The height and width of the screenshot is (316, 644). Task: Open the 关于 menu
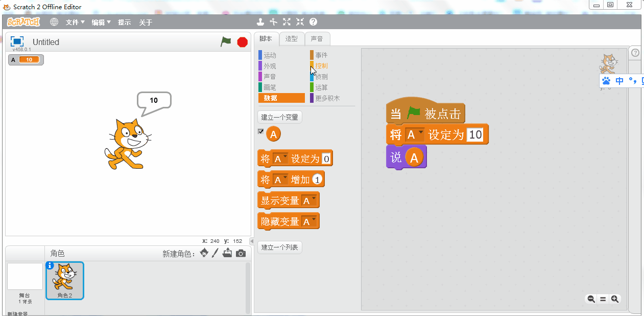coord(146,22)
